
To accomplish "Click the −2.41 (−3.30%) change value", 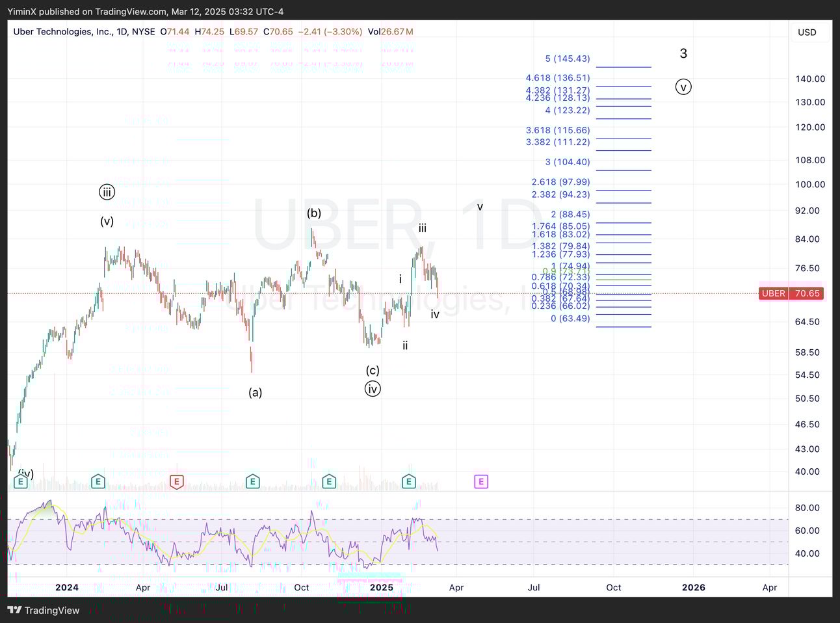I will [330, 31].
